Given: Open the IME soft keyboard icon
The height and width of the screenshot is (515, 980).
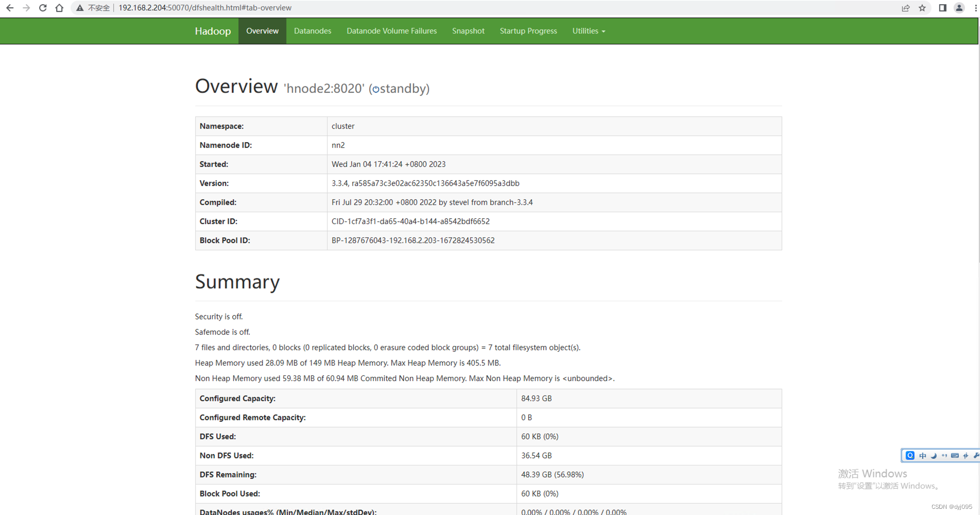Looking at the screenshot, I should click(955, 455).
